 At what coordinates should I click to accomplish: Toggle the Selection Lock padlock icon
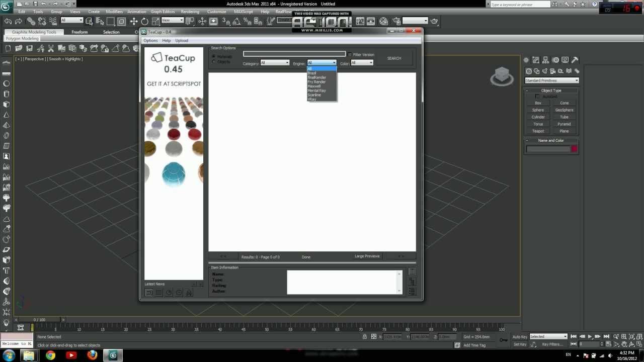click(365, 336)
